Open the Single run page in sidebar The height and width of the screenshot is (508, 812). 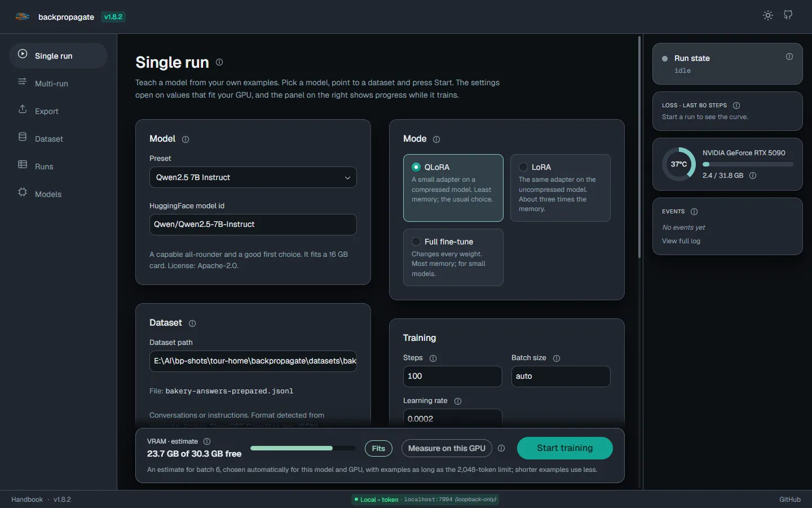pyautogui.click(x=58, y=56)
